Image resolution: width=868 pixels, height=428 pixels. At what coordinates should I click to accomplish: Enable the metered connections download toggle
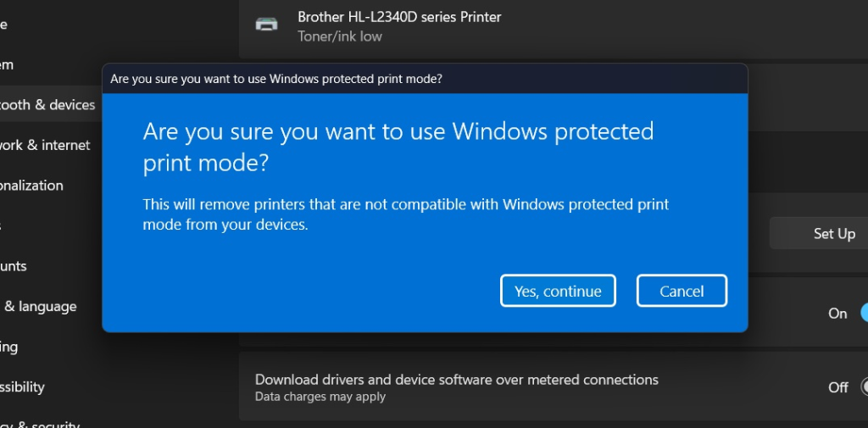pos(864,386)
